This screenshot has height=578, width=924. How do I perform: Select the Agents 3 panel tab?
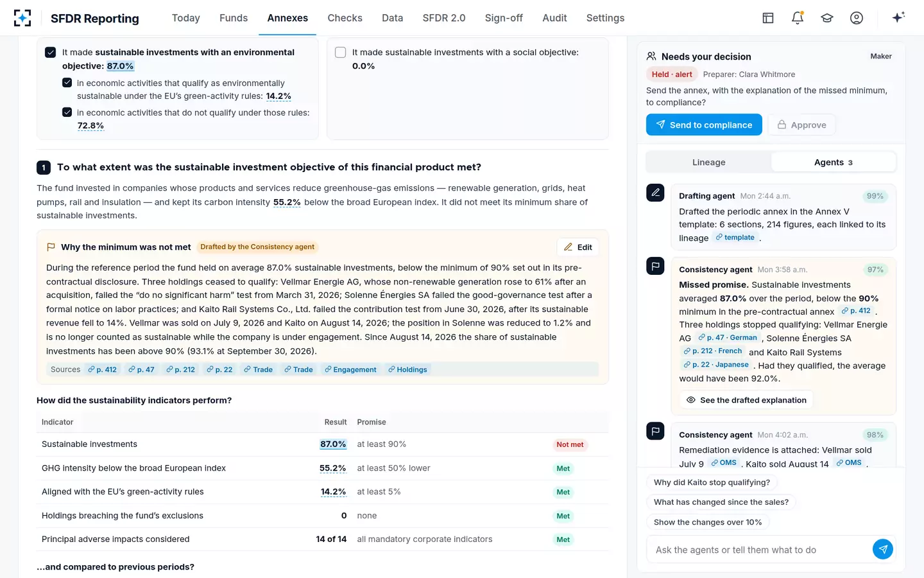(833, 162)
